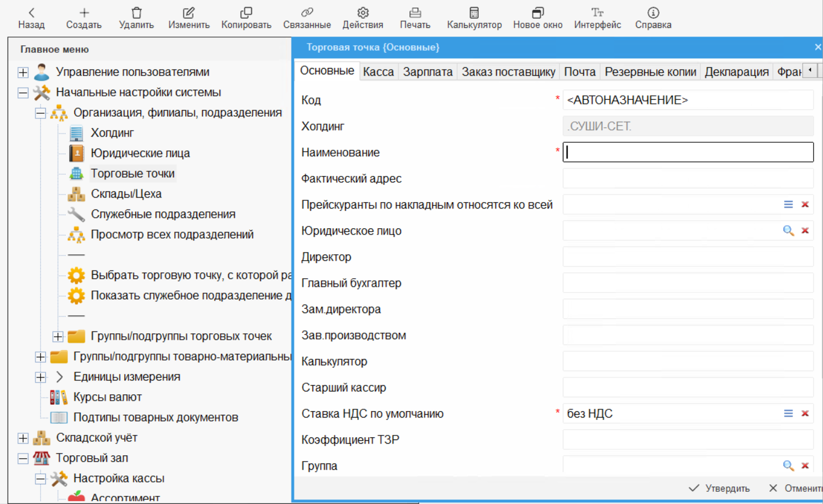Click into the Фактический адрес input field
The width and height of the screenshot is (823, 504).
688,178
